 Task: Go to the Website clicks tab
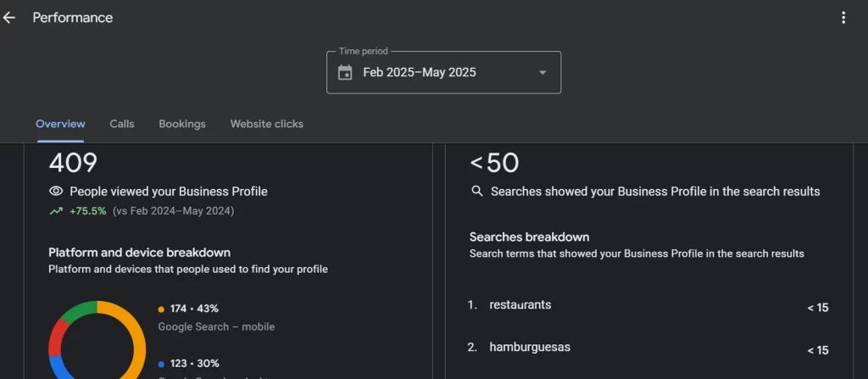click(266, 124)
